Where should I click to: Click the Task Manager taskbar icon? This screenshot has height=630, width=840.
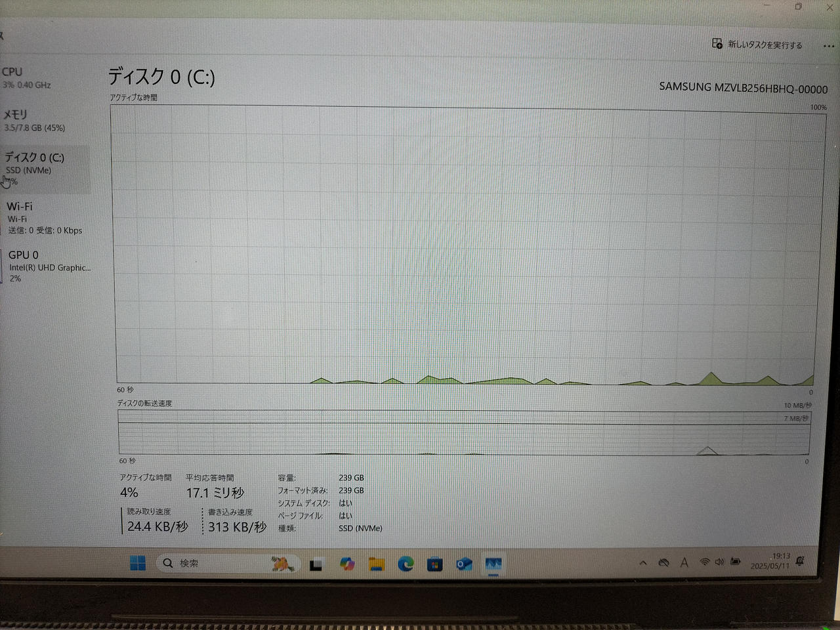click(x=493, y=564)
